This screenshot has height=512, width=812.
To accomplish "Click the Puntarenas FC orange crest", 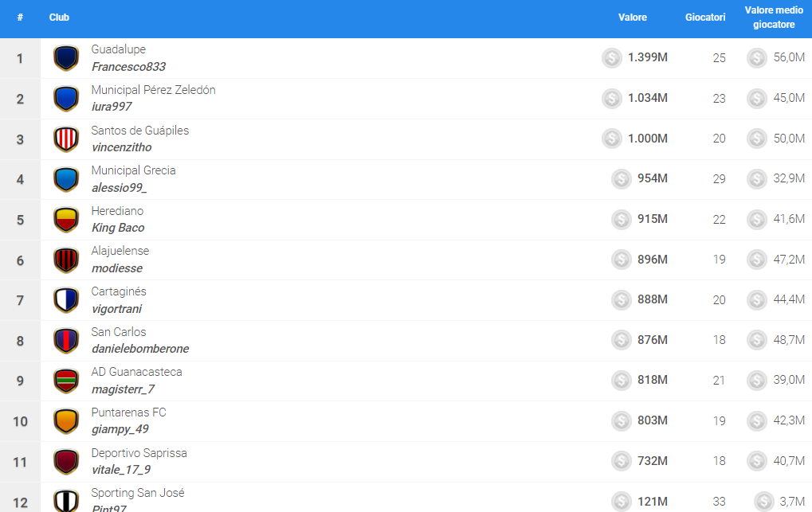I will (x=65, y=421).
